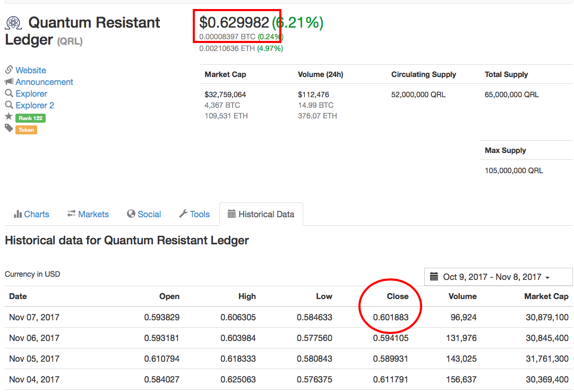Screen dimensions: 574x392
Task: Click the Max Supply heading
Action: (x=505, y=150)
